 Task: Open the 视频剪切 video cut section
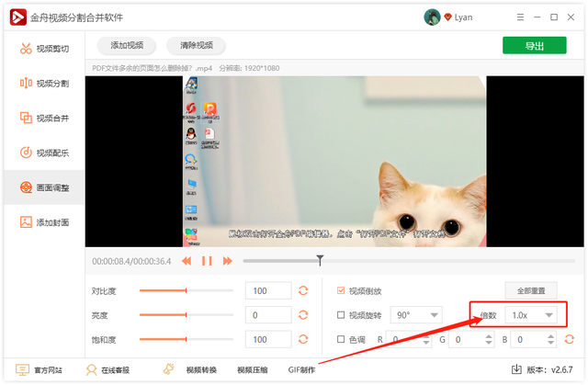[x=44, y=49]
